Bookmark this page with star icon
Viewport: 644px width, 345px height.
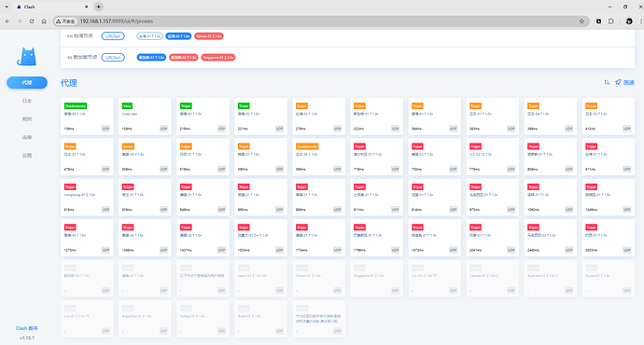tap(581, 21)
